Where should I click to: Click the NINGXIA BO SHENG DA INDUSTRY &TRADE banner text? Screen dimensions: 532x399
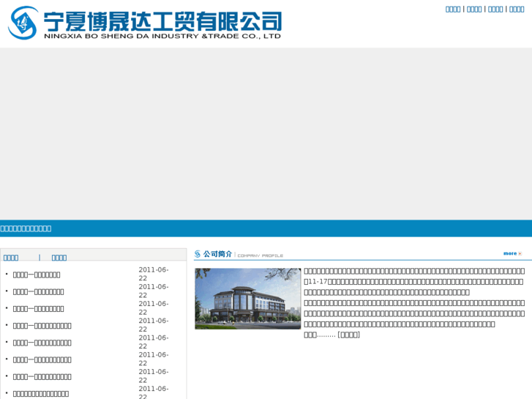coord(162,36)
